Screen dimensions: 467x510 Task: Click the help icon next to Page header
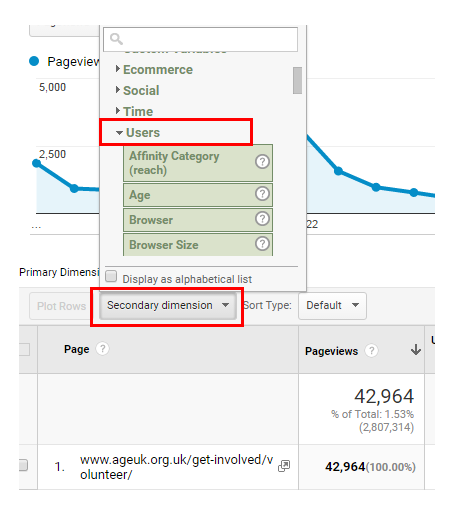103,349
